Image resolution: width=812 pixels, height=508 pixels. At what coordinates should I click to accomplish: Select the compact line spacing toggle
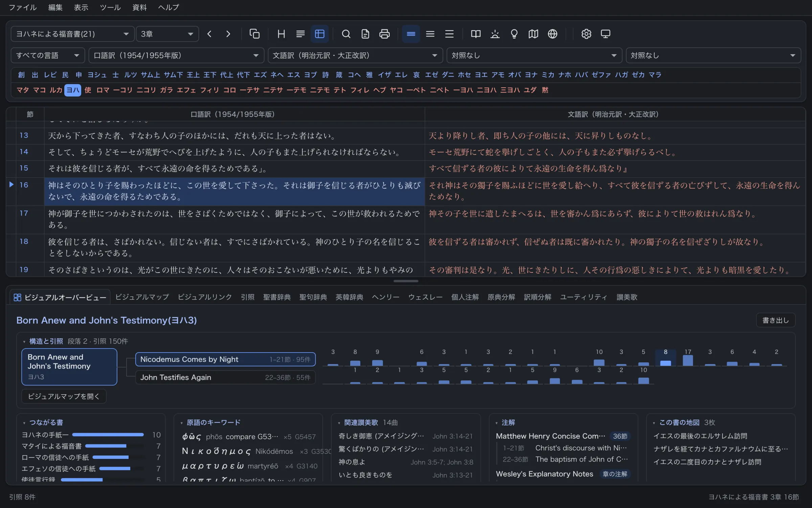(411, 34)
